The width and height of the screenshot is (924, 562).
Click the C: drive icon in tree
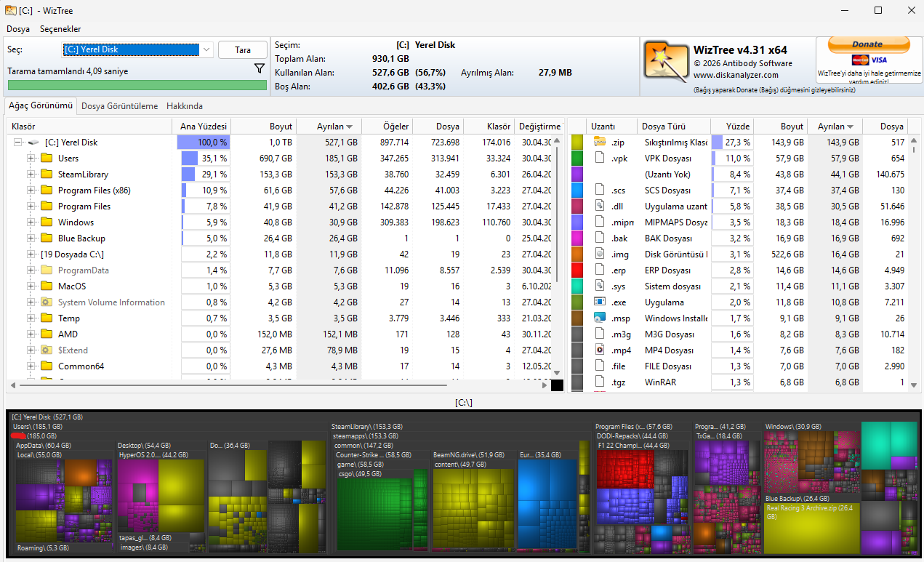pyautogui.click(x=33, y=142)
